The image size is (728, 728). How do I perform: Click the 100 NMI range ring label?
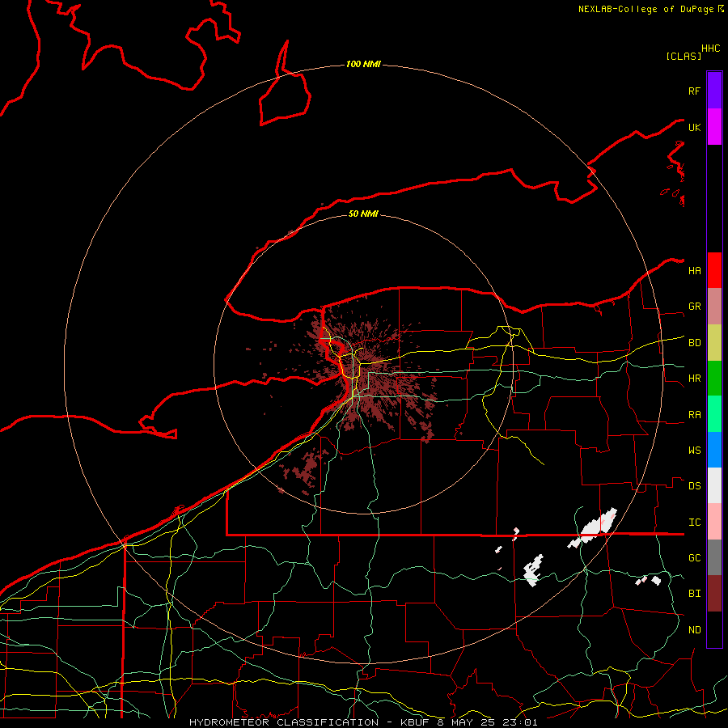click(363, 64)
